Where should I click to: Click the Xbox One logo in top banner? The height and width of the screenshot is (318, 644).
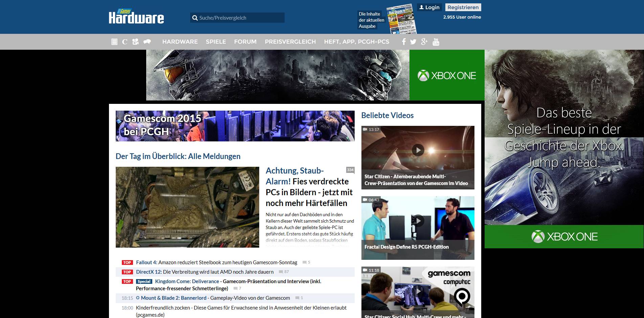point(447,75)
